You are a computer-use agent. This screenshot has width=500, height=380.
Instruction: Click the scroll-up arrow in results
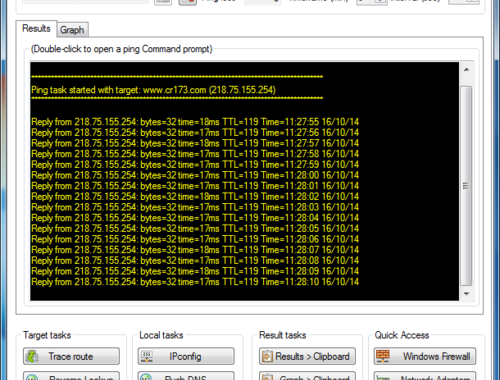point(466,70)
